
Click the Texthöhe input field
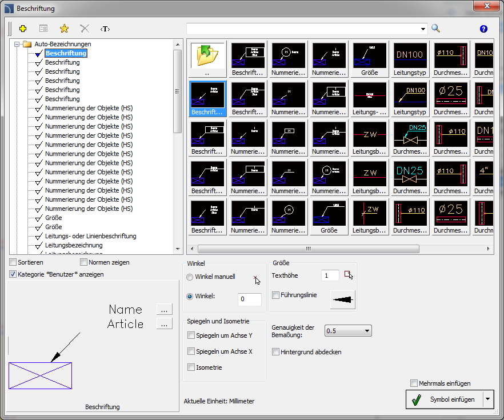coord(330,275)
